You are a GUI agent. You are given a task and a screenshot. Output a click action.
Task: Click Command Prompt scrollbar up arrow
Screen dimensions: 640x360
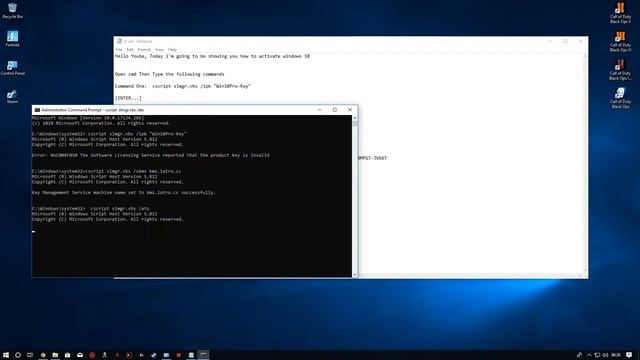tap(354, 118)
